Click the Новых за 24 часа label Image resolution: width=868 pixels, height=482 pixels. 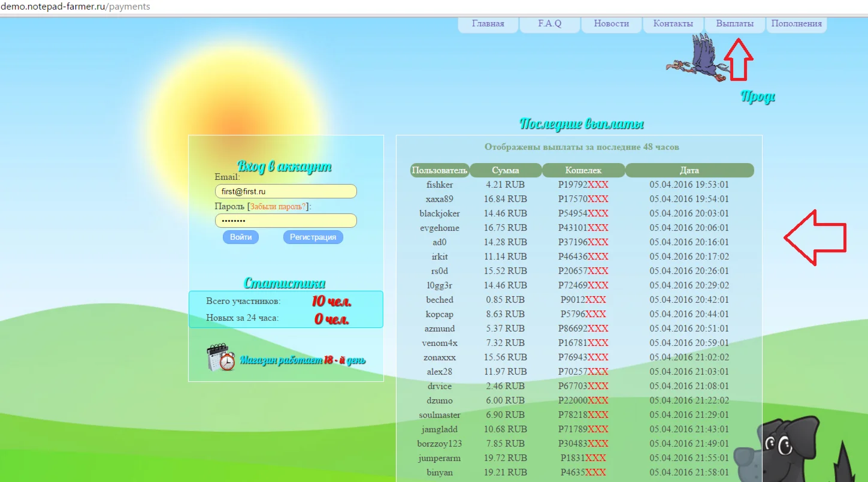242,318
